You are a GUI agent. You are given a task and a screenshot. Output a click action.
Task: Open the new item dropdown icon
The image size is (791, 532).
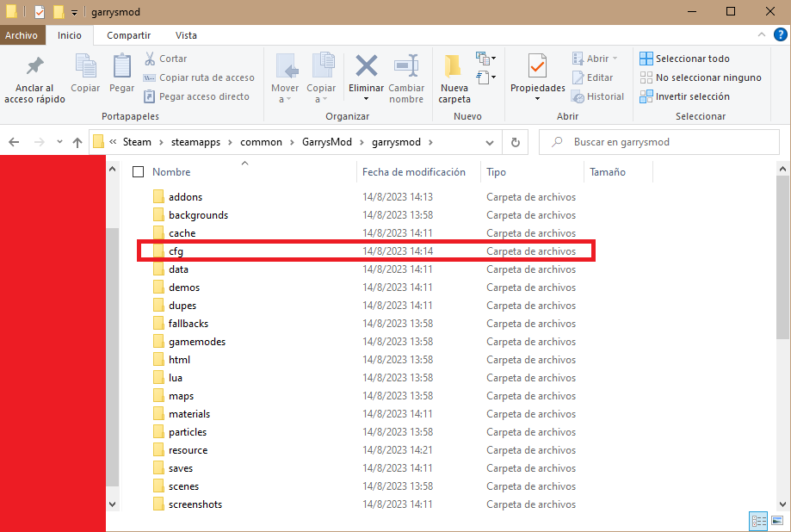pos(485,59)
